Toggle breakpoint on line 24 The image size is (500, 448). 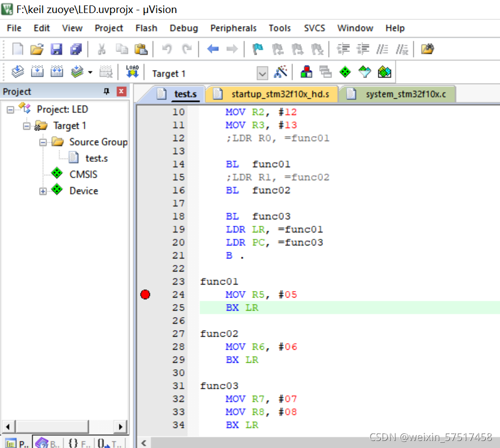click(x=145, y=294)
